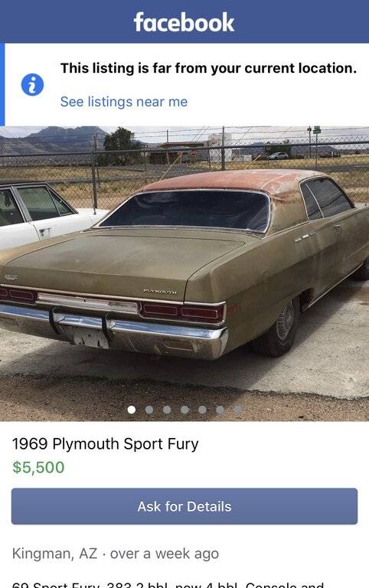Click the $5,500 price text
Screen dimensions: 369x588
pyautogui.click(x=38, y=467)
